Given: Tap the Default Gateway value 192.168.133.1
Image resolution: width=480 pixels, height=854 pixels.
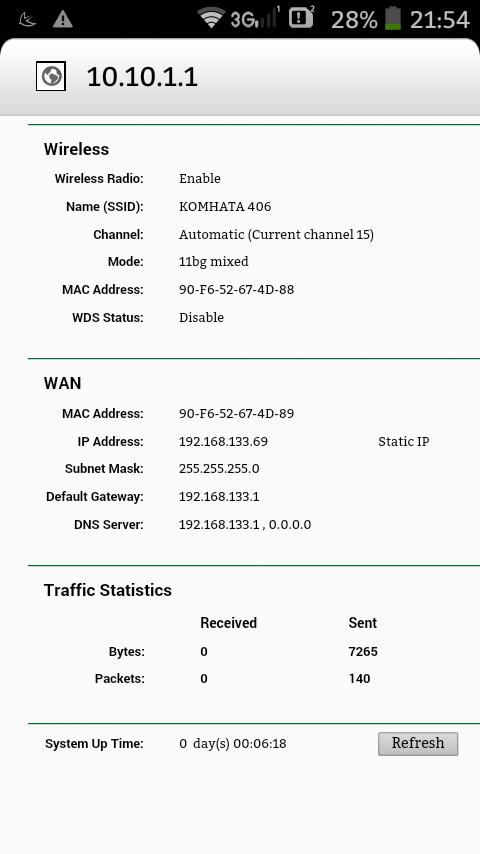Looking at the screenshot, I should [219, 497].
